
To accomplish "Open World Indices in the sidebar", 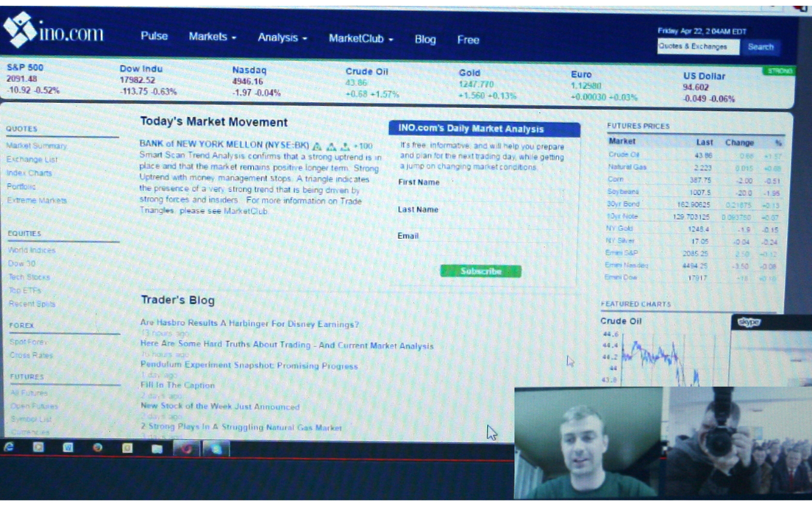I will pos(32,250).
